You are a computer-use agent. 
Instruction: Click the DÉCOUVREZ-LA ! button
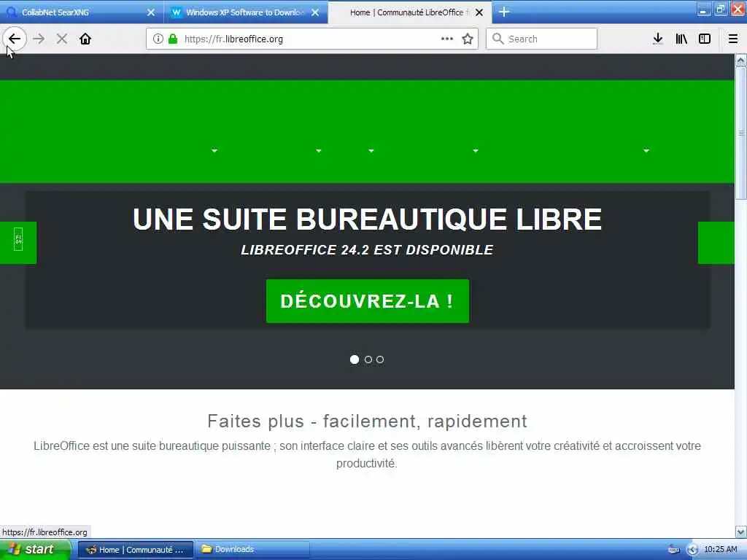point(368,301)
